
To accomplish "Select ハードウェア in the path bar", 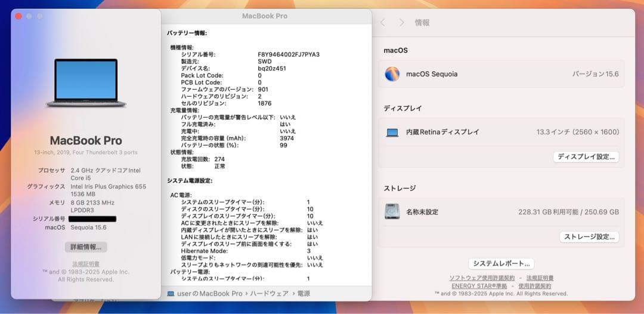I will [x=269, y=294].
